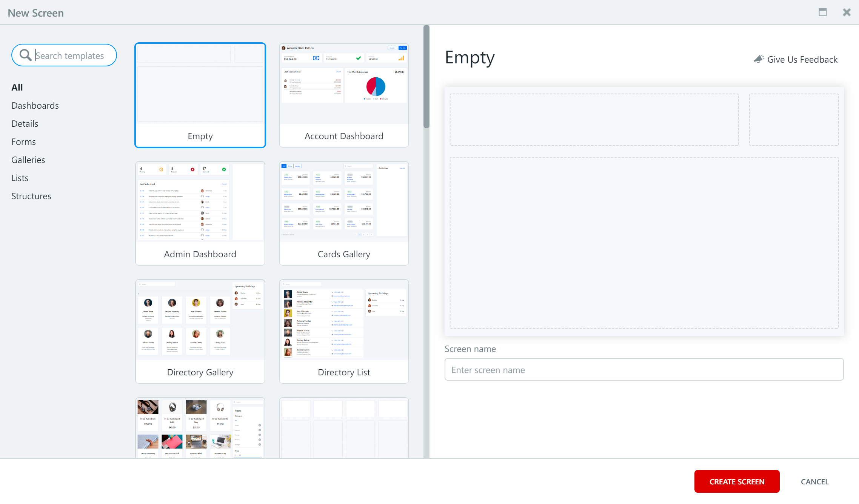The width and height of the screenshot is (859, 504).
Task: Filter templates by Lists
Action: [x=20, y=178]
